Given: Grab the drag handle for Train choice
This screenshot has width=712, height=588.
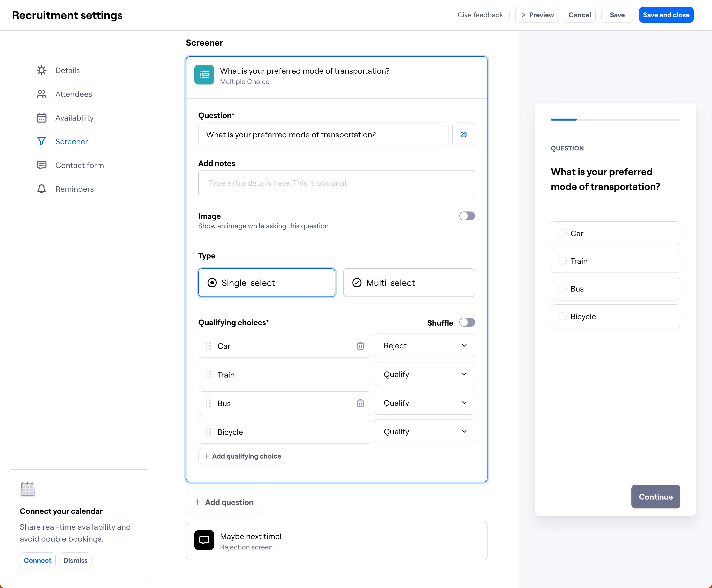Looking at the screenshot, I should 208,375.
